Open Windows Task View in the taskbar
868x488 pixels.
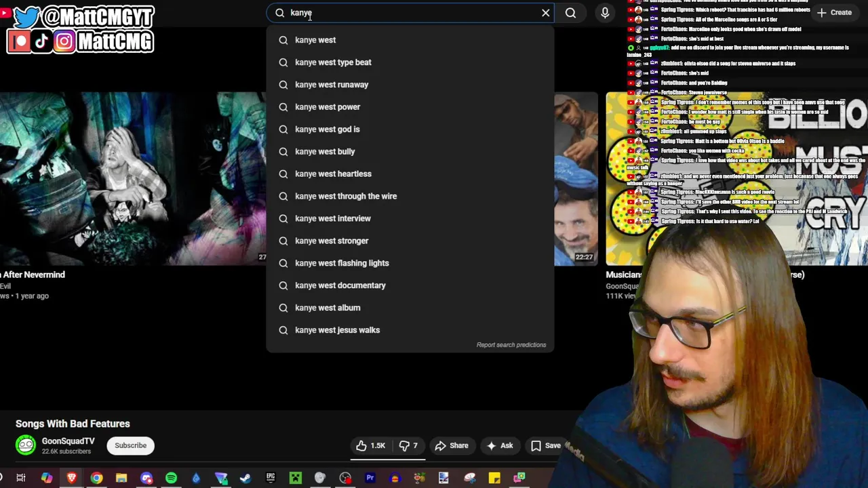point(21,478)
